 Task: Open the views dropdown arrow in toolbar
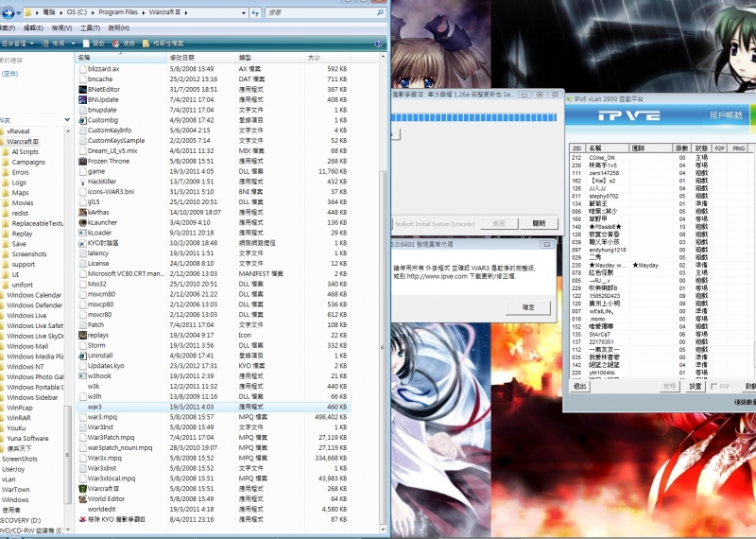[73, 43]
